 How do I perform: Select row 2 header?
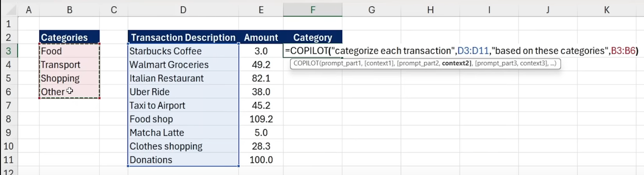click(x=8, y=37)
